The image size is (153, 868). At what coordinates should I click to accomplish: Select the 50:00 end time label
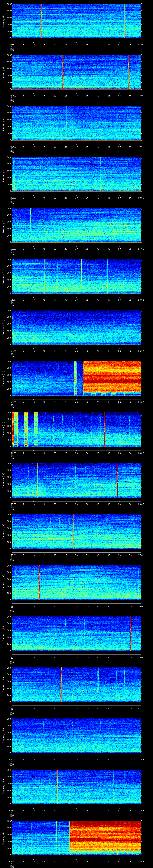coord(141,198)
